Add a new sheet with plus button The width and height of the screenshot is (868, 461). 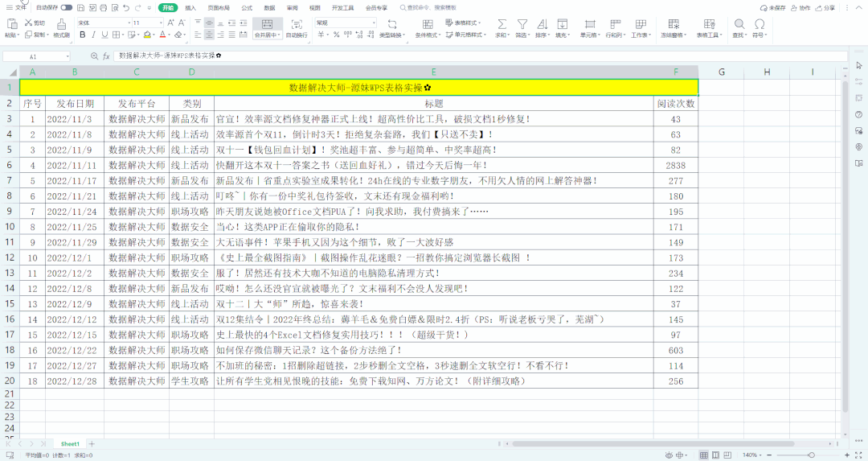92,444
